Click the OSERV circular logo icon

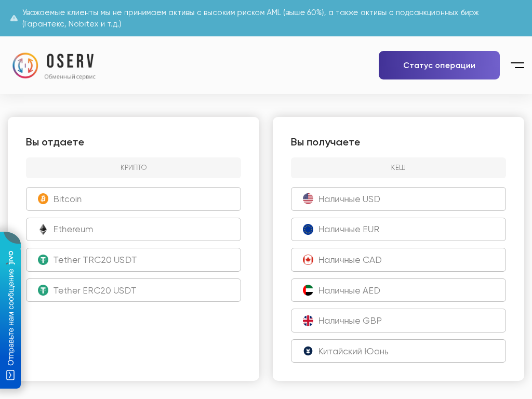(25, 65)
